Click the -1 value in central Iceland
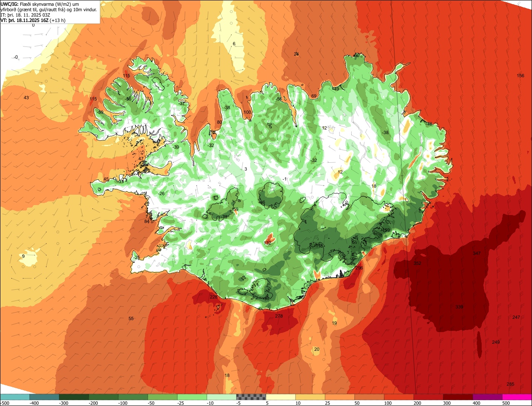This screenshot has height=406, width=532. pyautogui.click(x=284, y=179)
